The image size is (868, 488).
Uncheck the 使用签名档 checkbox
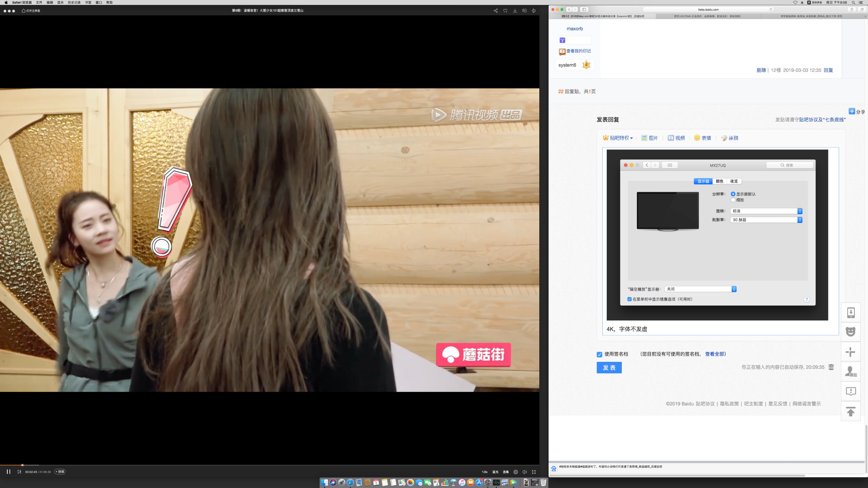(x=599, y=354)
